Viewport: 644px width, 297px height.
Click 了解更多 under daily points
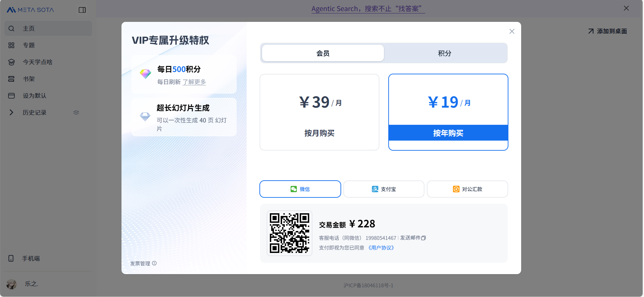coord(194,82)
